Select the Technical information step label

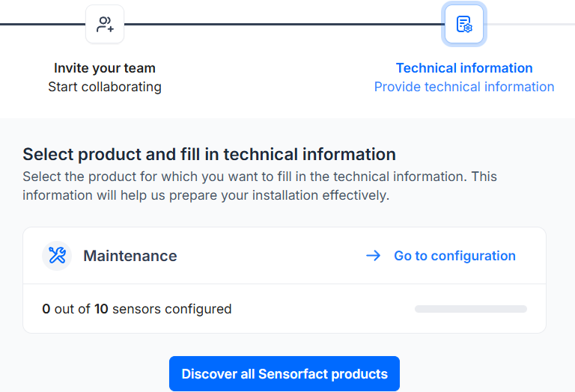click(464, 68)
